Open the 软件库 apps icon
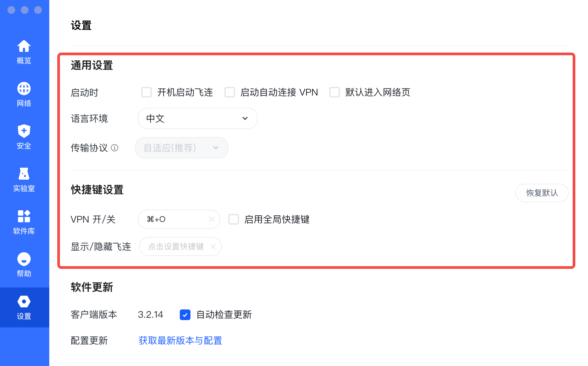The height and width of the screenshot is (366, 588). click(x=24, y=216)
